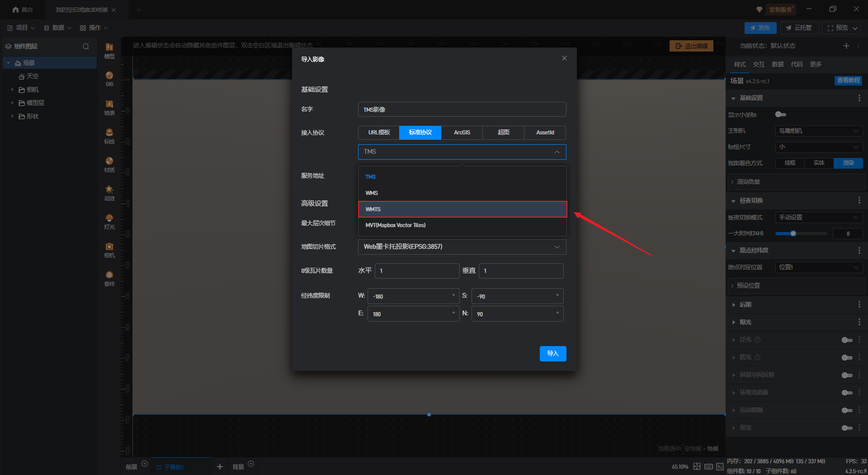
Task: Open the 地图切片格式 projection dropdown
Action: click(x=462, y=247)
